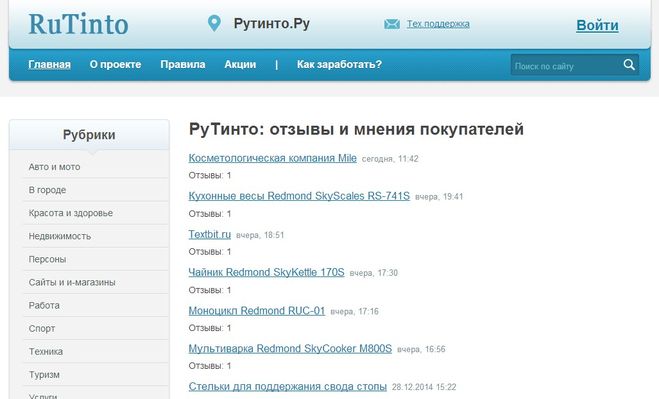Open Косметологическая компания Mile review link

coord(272,158)
